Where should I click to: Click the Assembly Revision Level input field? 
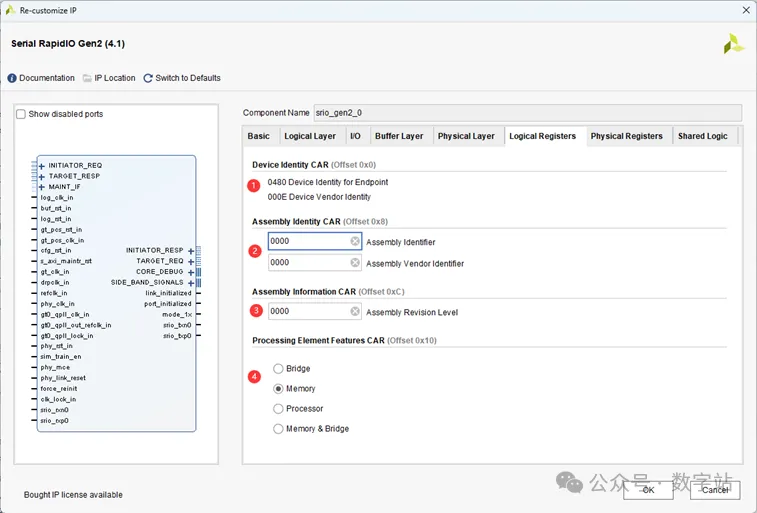point(314,311)
